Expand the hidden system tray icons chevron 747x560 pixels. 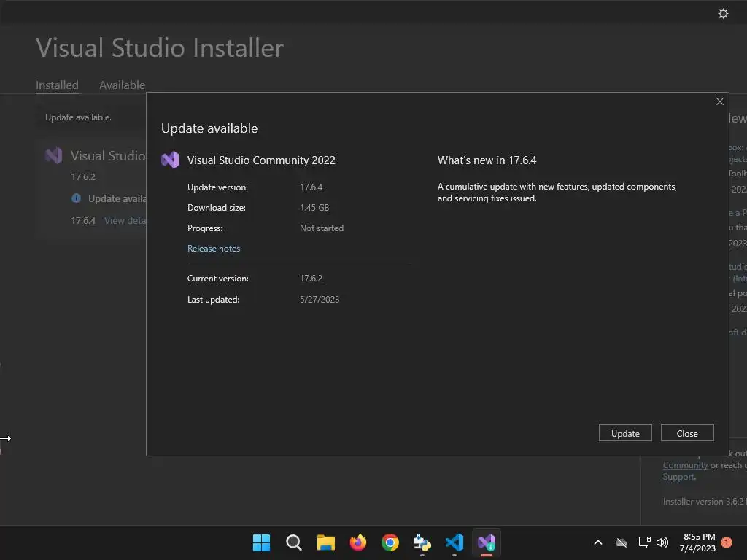point(598,542)
